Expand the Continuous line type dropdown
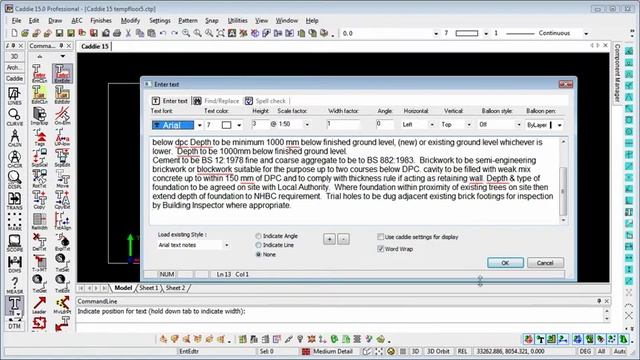Screen dimensions: 640x360 click(586, 33)
